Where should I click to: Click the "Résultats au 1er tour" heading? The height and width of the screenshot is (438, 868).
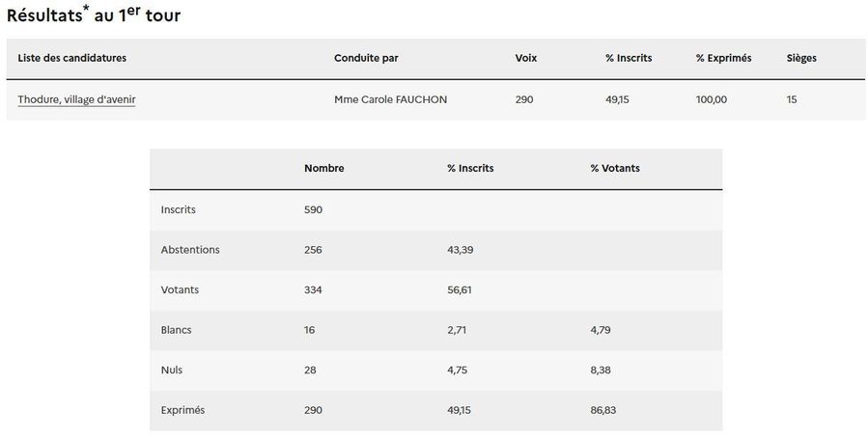[94, 14]
